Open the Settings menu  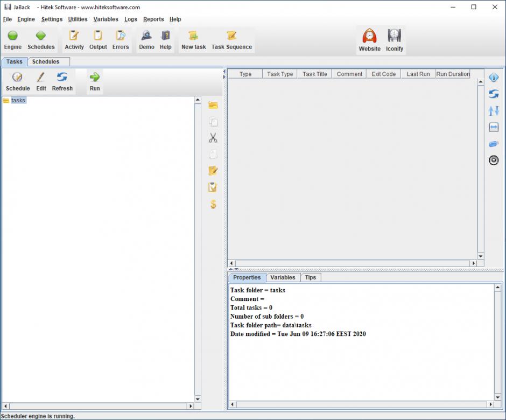click(x=52, y=19)
